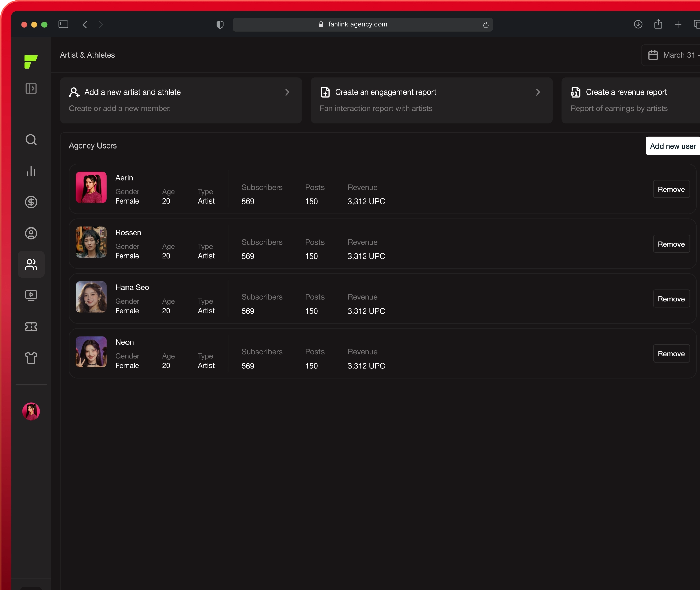Select the name Rossen
Screen dimensions: 700x590
(128, 233)
